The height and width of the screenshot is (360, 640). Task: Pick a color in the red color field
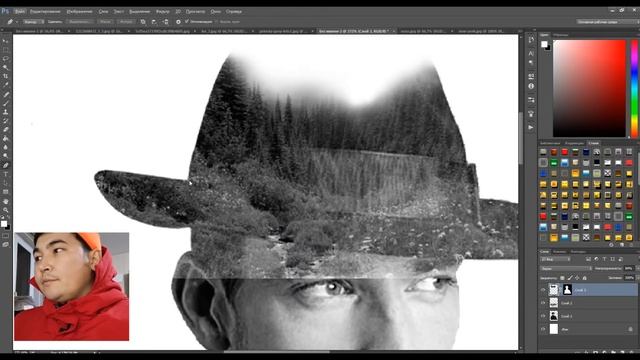pyautogui.click(x=589, y=89)
